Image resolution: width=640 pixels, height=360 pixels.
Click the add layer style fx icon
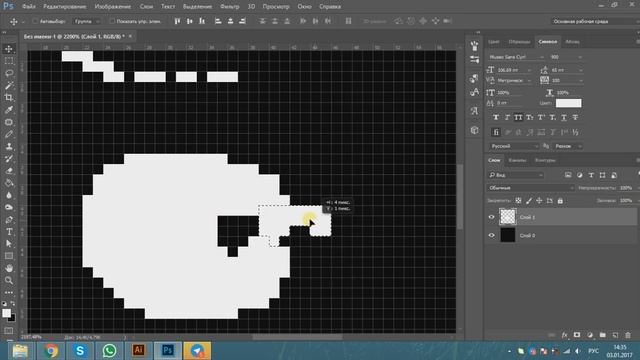564,335
